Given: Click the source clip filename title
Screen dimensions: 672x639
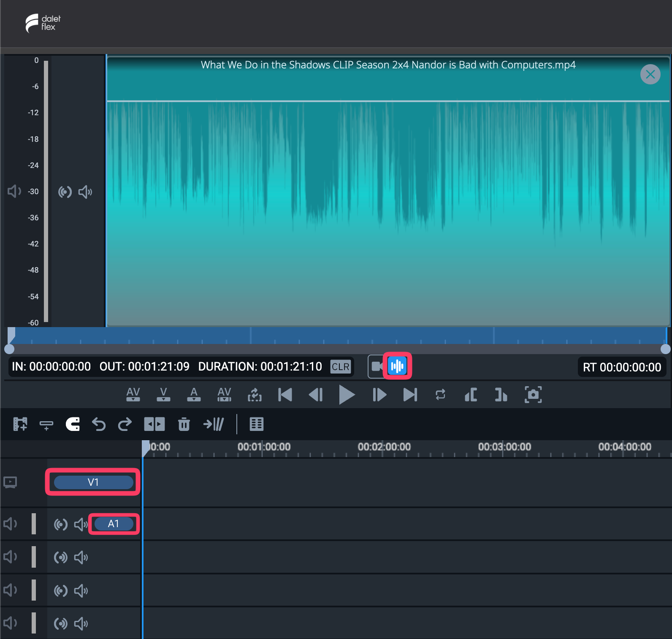Looking at the screenshot, I should point(388,65).
